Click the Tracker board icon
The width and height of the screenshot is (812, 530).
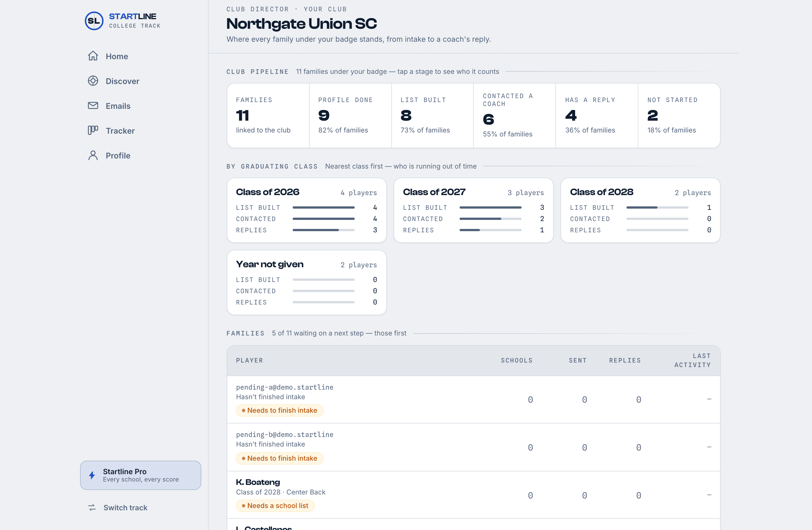click(x=93, y=130)
